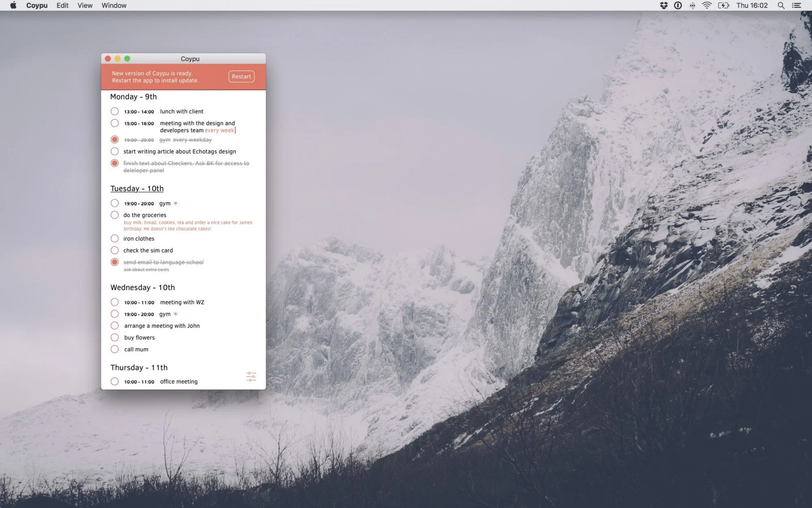Mark Tuesday 19:00 gym as done
Screen dimensions: 812x508
pos(114,203)
